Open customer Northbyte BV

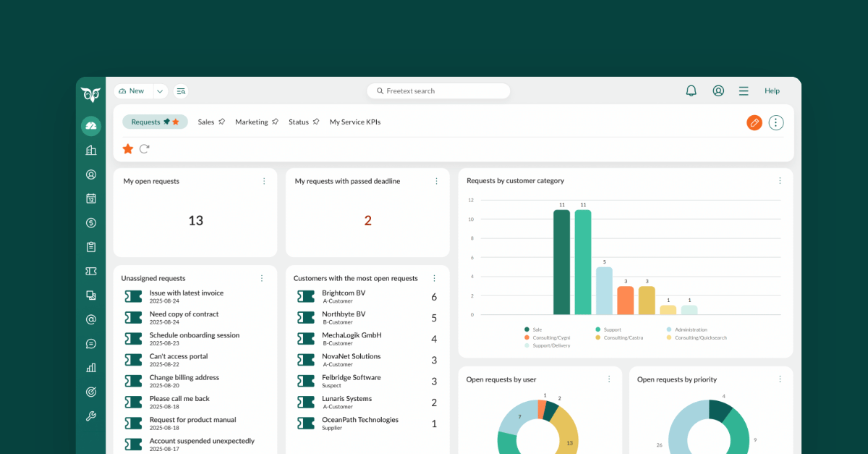344,314
